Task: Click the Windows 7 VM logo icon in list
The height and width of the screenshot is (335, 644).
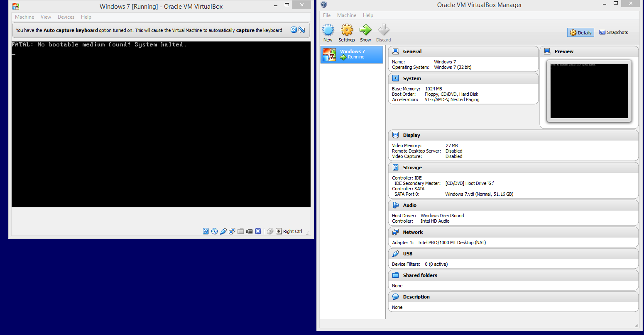Action: 329,55
